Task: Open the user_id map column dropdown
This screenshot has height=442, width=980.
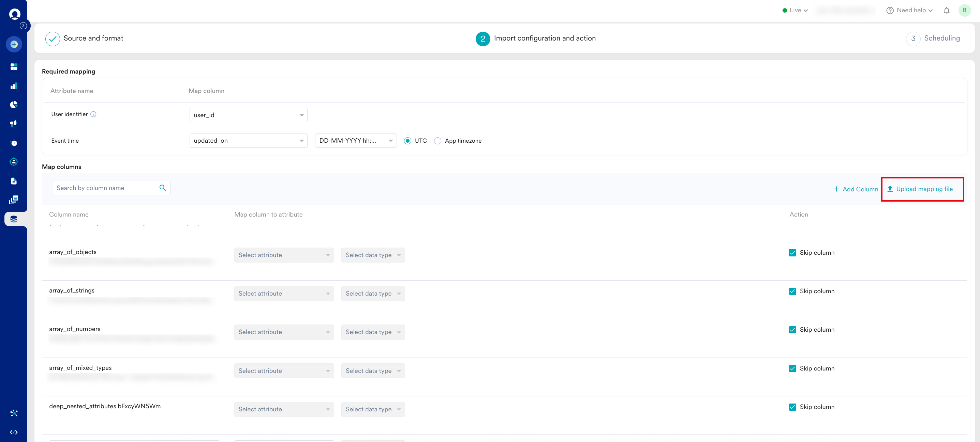Action: [x=248, y=115]
